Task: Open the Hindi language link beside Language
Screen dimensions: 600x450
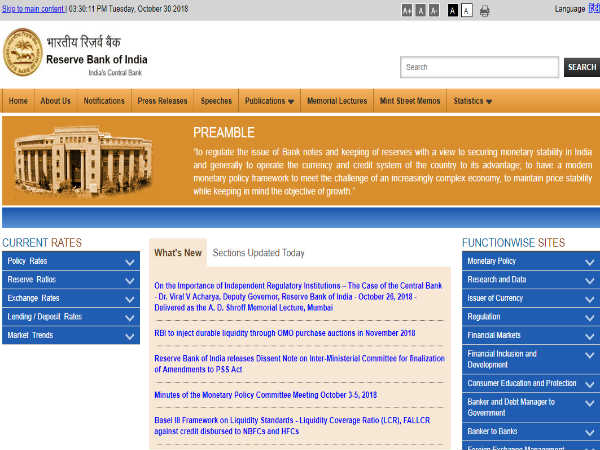Action: [594, 8]
